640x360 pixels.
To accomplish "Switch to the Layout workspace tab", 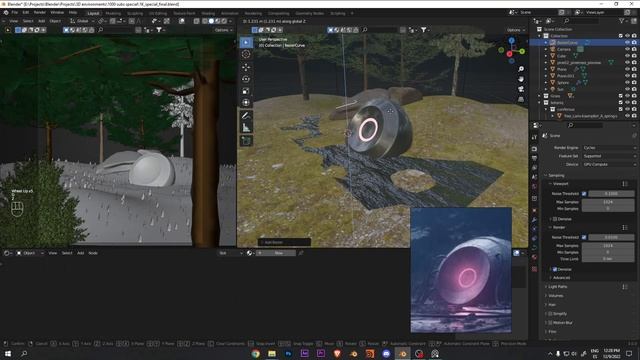I will [x=93, y=13].
